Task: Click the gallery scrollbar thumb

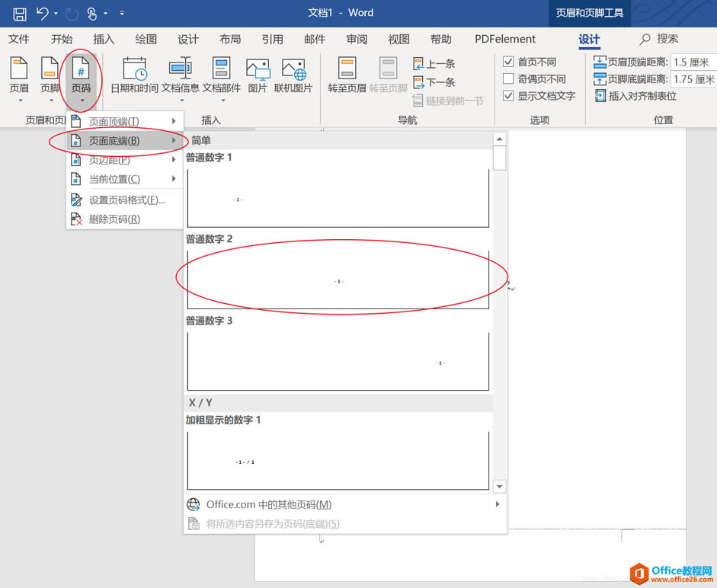Action: point(500,158)
